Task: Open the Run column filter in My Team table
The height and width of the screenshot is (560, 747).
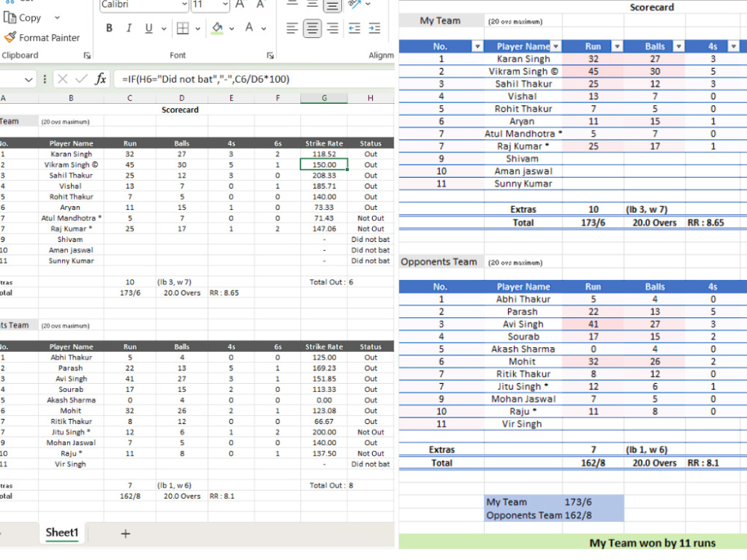Action: 618,46
